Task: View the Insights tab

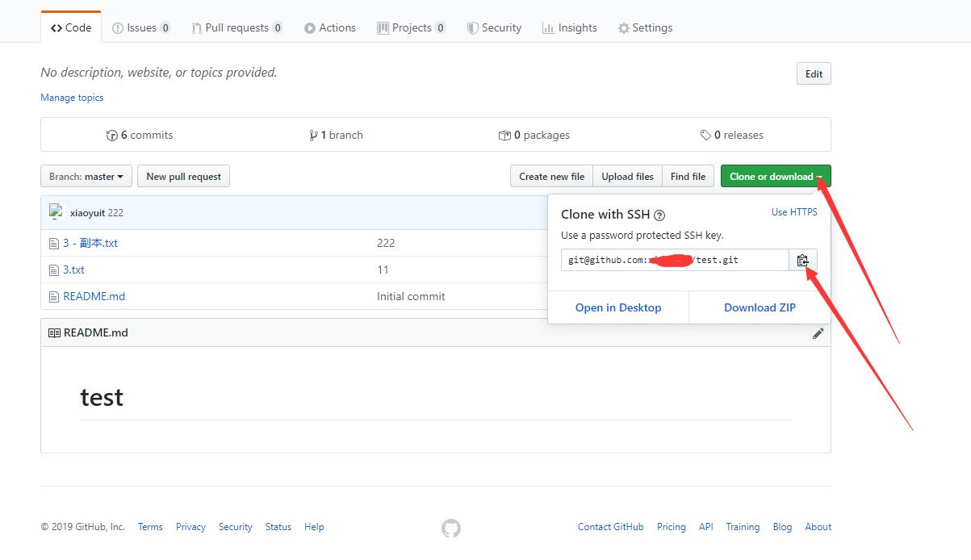Action: coord(570,27)
